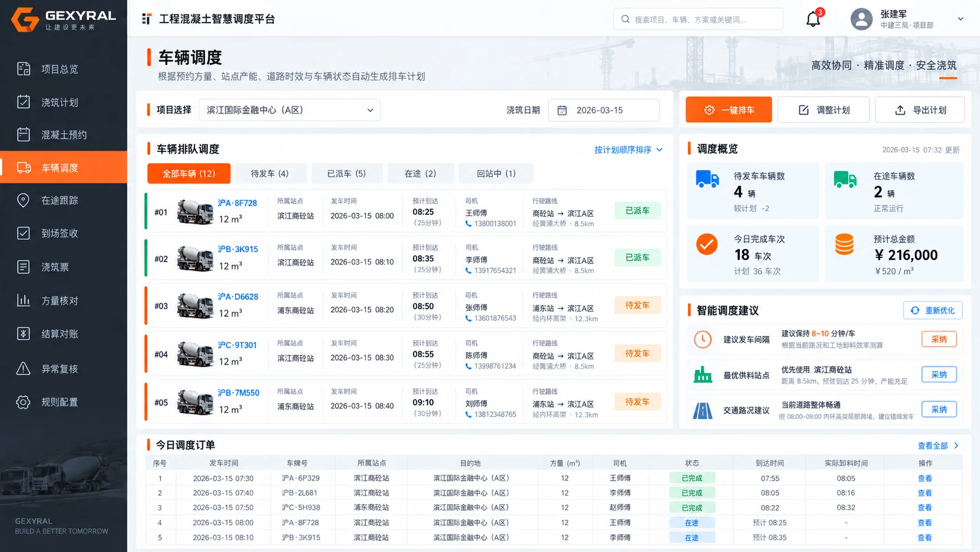Click the calendar icon in 浇筑日期 field

(x=562, y=110)
